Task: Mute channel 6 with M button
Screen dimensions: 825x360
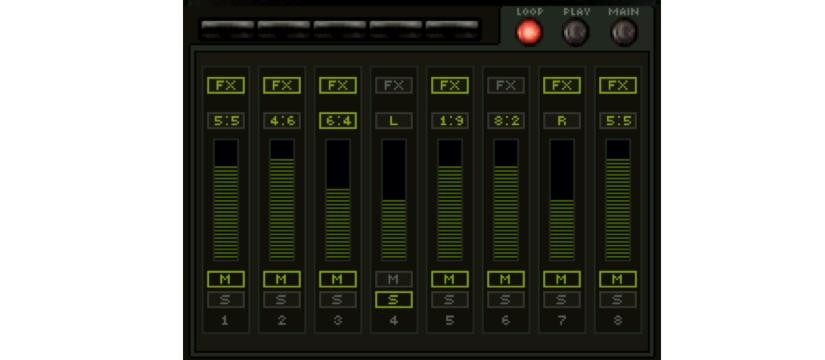Action: click(506, 279)
